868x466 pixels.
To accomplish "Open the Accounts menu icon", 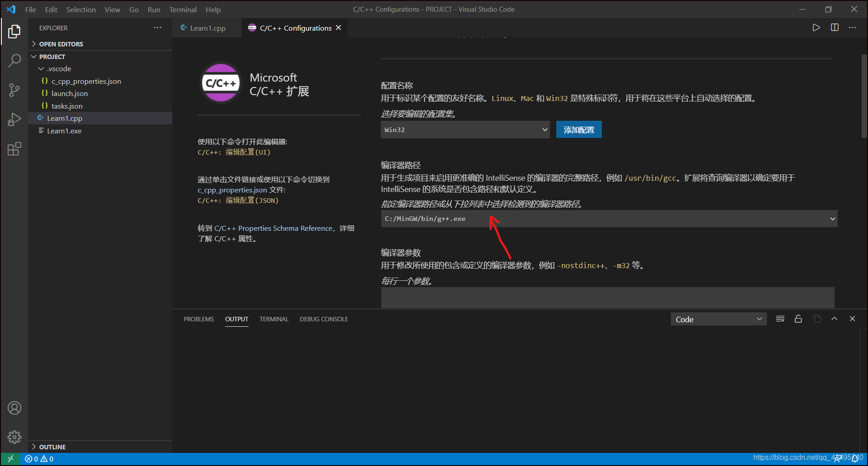I will click(x=14, y=408).
